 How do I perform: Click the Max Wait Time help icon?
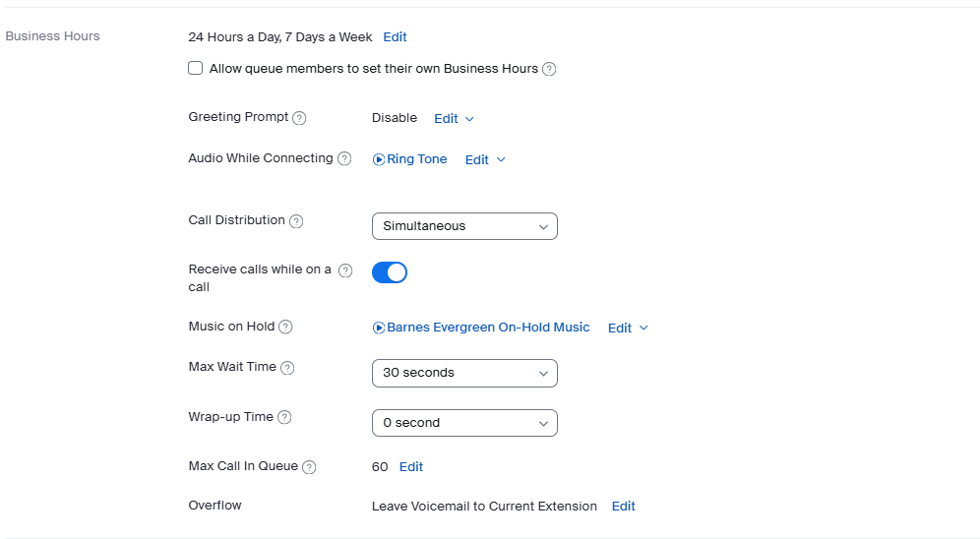point(287,368)
